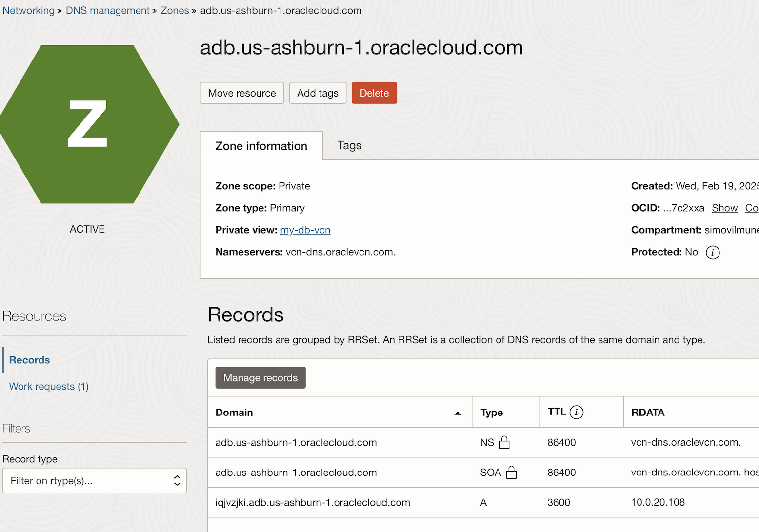Click the Manage records button
This screenshot has height=532, width=759.
coord(260,378)
